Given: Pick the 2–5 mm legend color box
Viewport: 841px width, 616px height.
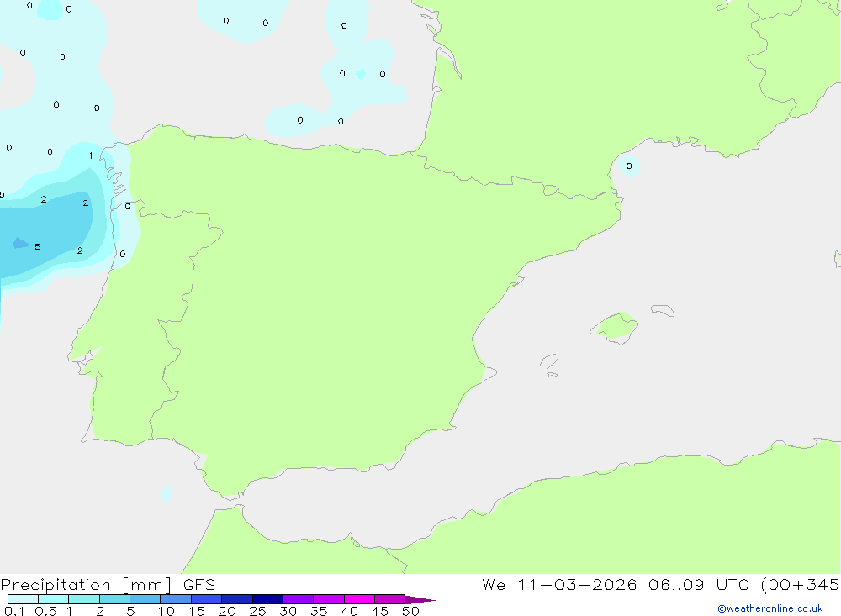Looking at the screenshot, I should [x=114, y=599].
